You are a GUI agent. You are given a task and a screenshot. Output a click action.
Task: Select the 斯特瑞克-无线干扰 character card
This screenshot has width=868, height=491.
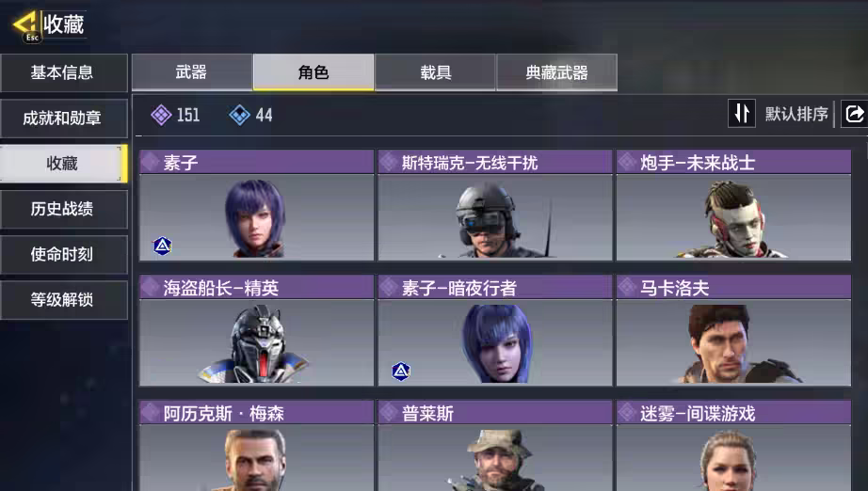[x=495, y=205]
